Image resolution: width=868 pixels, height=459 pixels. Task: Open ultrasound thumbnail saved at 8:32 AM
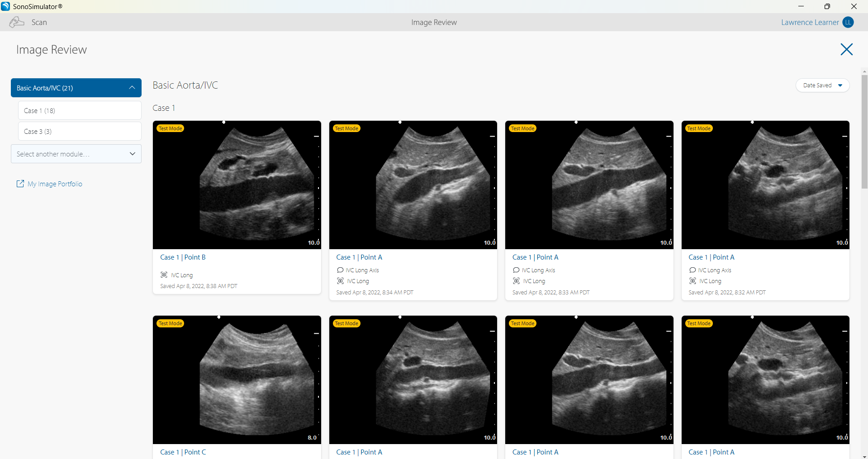(765, 185)
